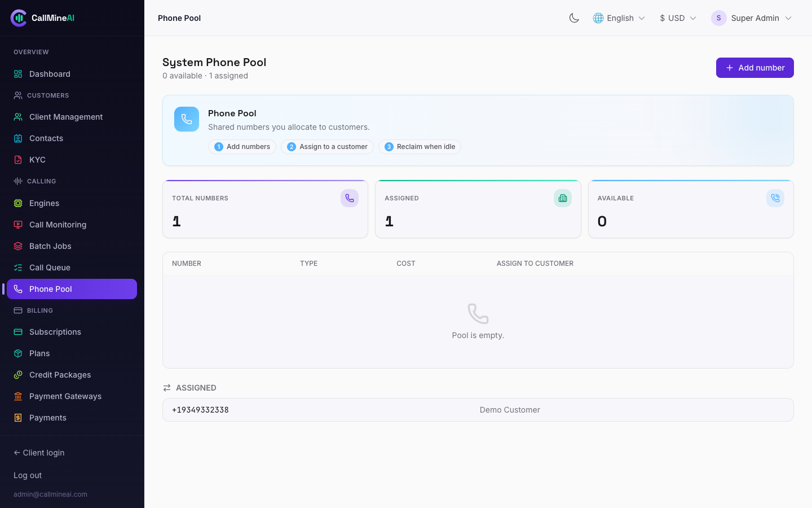The image size is (812, 508).
Task: Open Subscriptions page
Action: (x=72, y=332)
